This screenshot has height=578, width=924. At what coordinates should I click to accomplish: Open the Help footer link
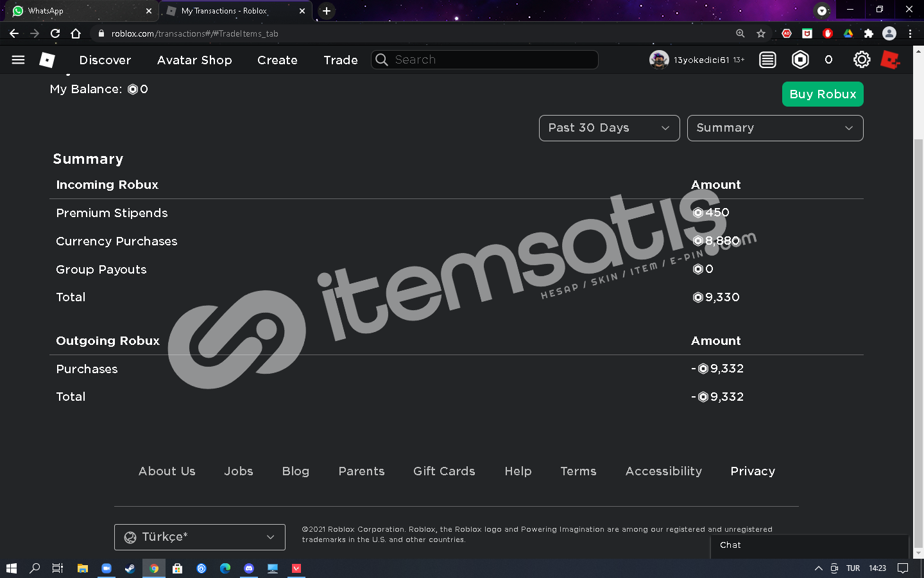point(518,471)
